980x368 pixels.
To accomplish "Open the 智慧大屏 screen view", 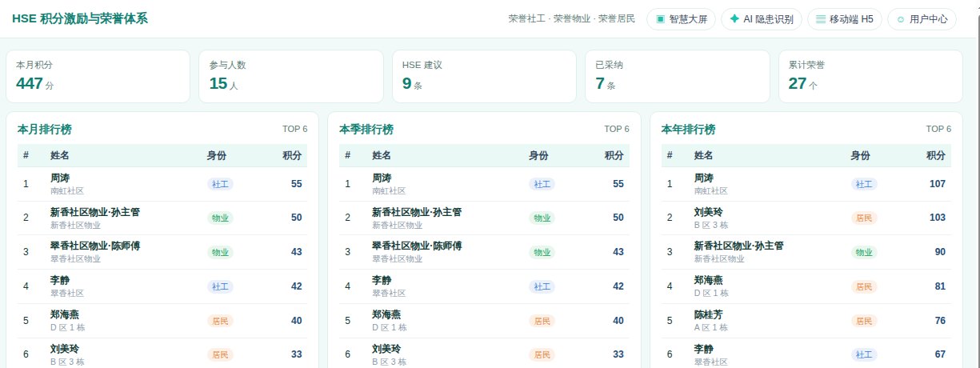I will (681, 19).
